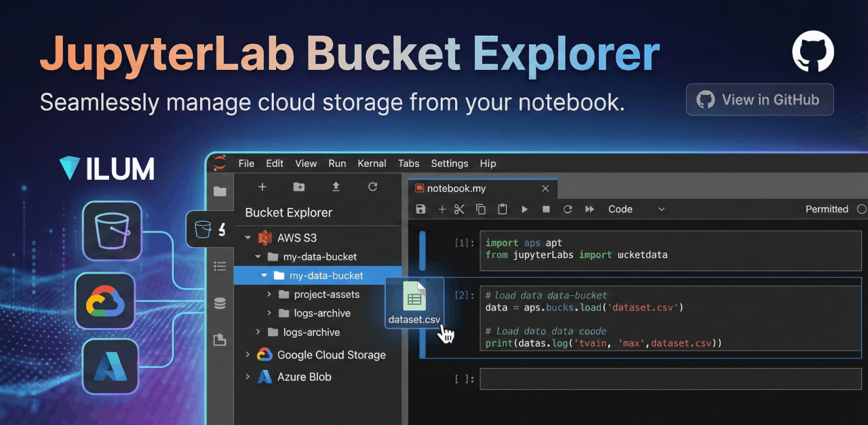Open the Settings menu
This screenshot has width=868, height=425.
450,164
